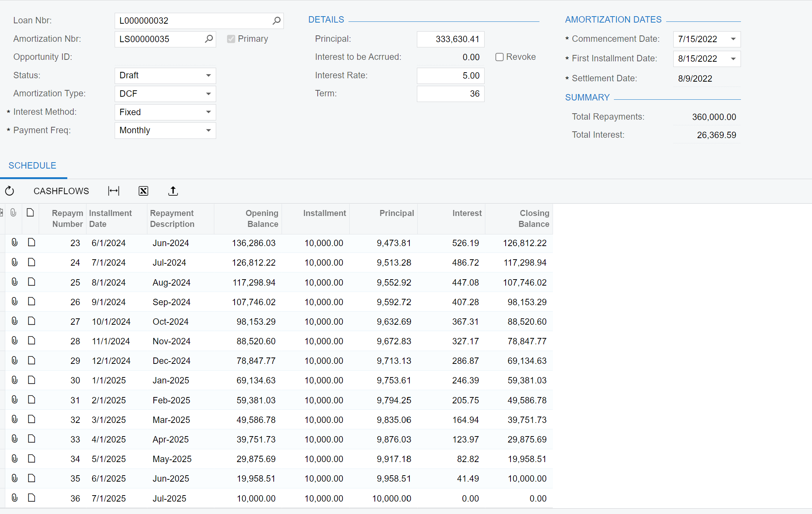Image resolution: width=812 pixels, height=514 pixels.
Task: Open note for repayment 23 row
Action: [x=32, y=242]
